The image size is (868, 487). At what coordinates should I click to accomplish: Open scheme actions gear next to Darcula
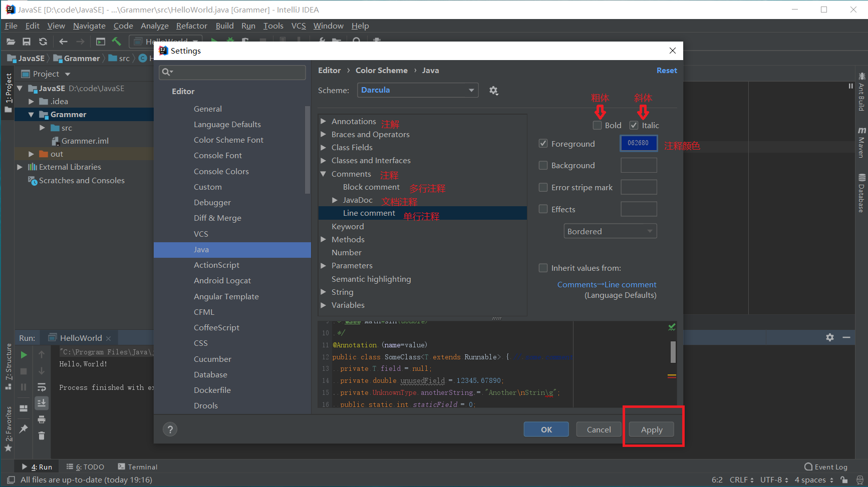coord(494,91)
